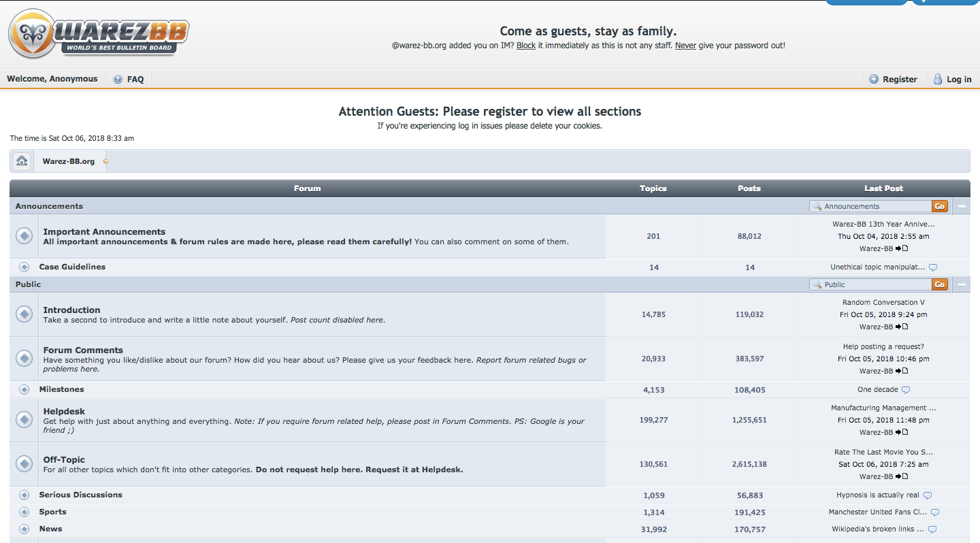The height and width of the screenshot is (543, 980).
Task: View latest post icon for Important Announcements
Action: click(x=902, y=248)
